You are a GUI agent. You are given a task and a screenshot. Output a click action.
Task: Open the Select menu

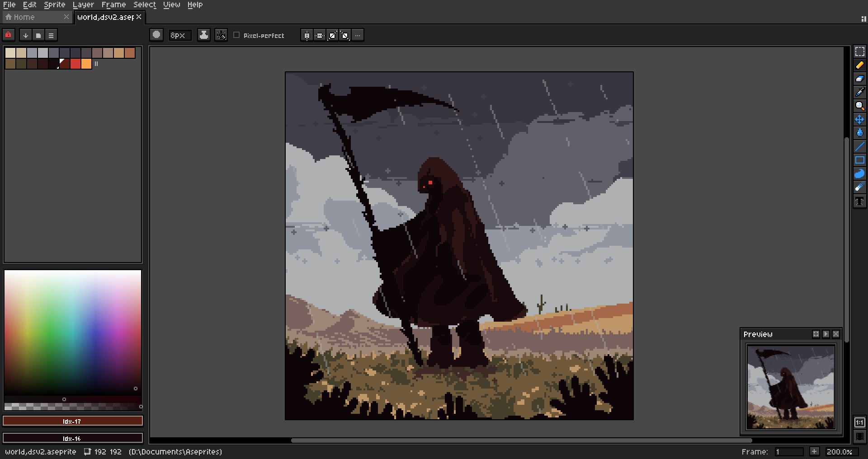click(145, 5)
